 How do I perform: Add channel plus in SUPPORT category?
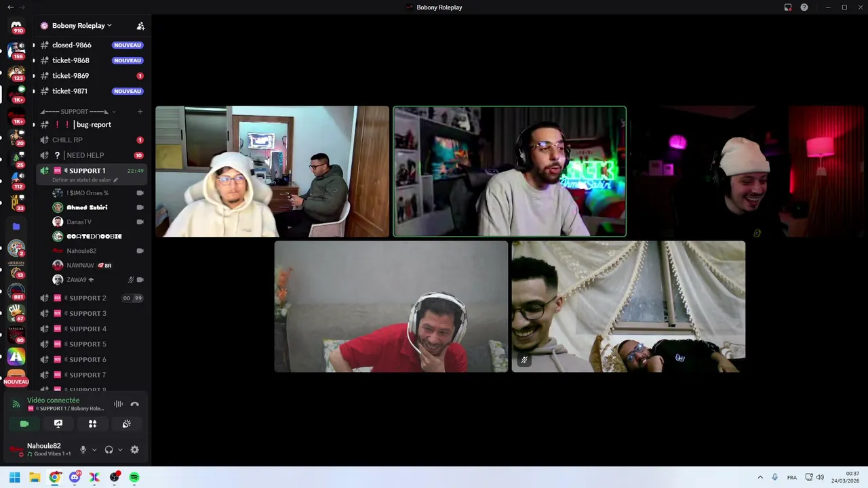pos(140,111)
